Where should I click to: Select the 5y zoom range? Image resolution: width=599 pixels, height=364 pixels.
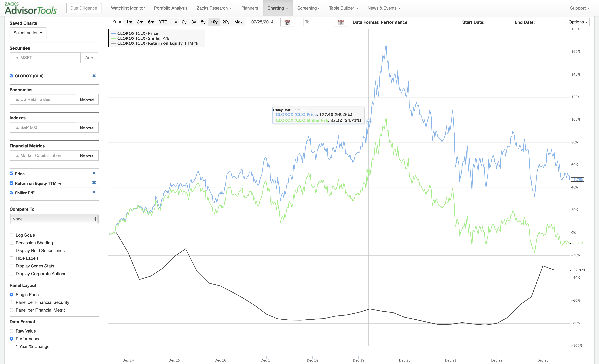tap(203, 22)
